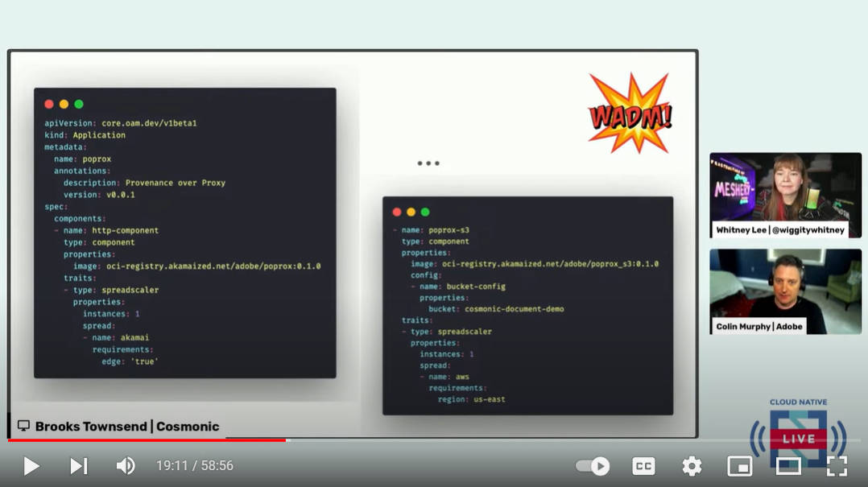The height and width of the screenshot is (487, 868).
Task: Click the Brooks Townsend | Cosmonic caption
Action: (x=118, y=426)
